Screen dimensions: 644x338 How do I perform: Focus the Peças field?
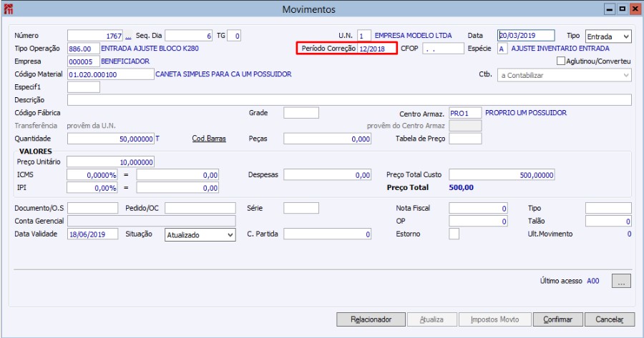tap(327, 139)
